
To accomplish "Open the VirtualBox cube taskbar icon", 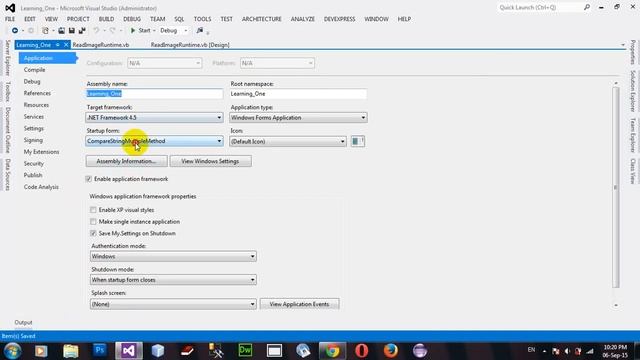I will (158, 351).
